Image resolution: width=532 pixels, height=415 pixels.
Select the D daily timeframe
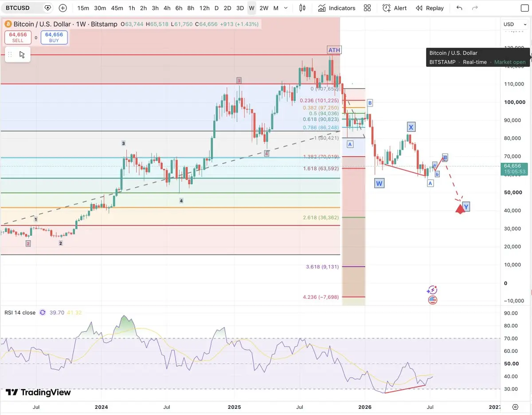[216, 8]
